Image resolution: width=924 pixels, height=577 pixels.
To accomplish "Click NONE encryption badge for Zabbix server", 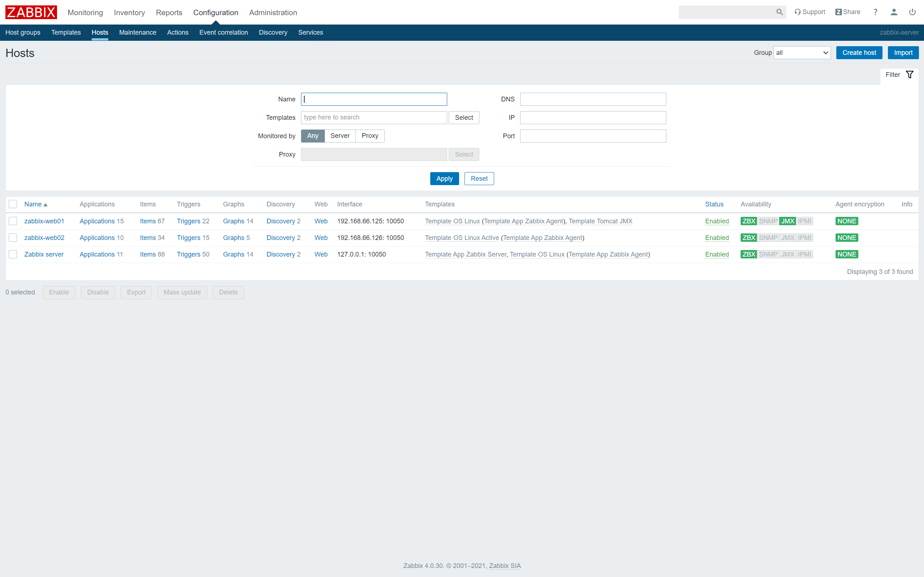I will point(846,254).
